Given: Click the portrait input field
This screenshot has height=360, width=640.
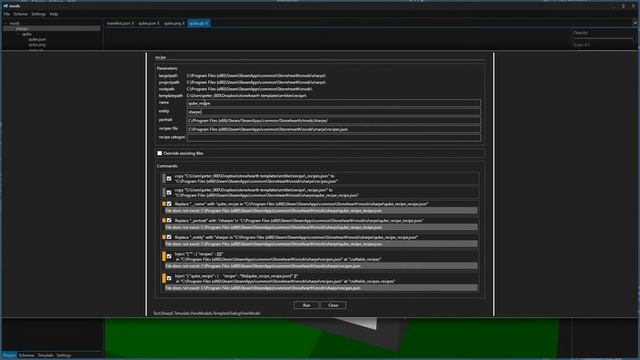Looking at the screenshot, I should tap(333, 120).
